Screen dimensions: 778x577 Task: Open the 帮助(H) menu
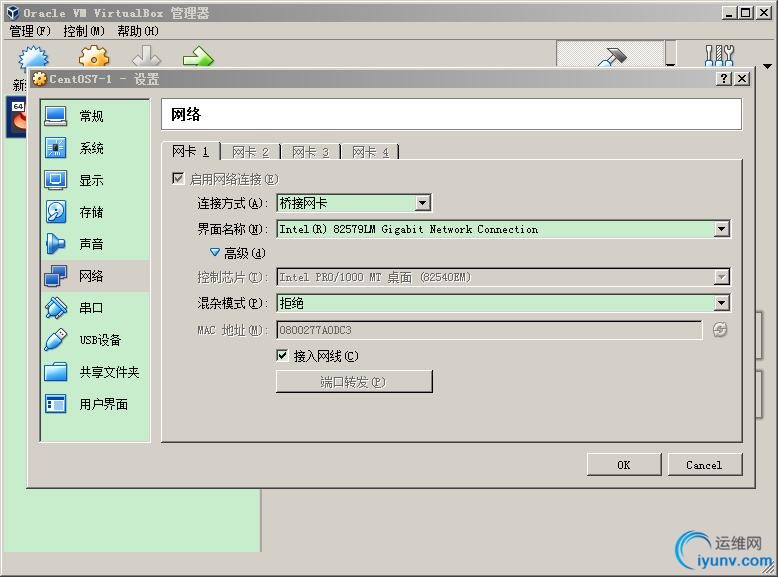pyautogui.click(x=138, y=31)
